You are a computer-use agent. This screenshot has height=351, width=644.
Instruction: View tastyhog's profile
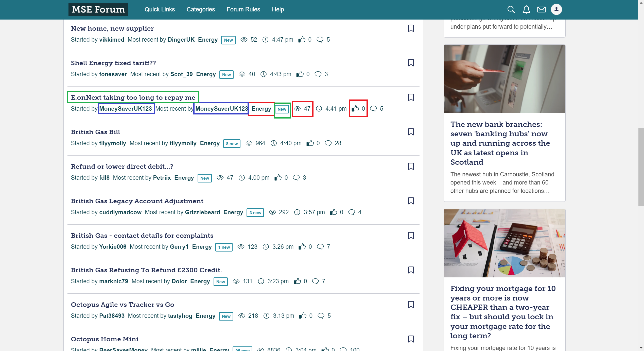click(180, 316)
